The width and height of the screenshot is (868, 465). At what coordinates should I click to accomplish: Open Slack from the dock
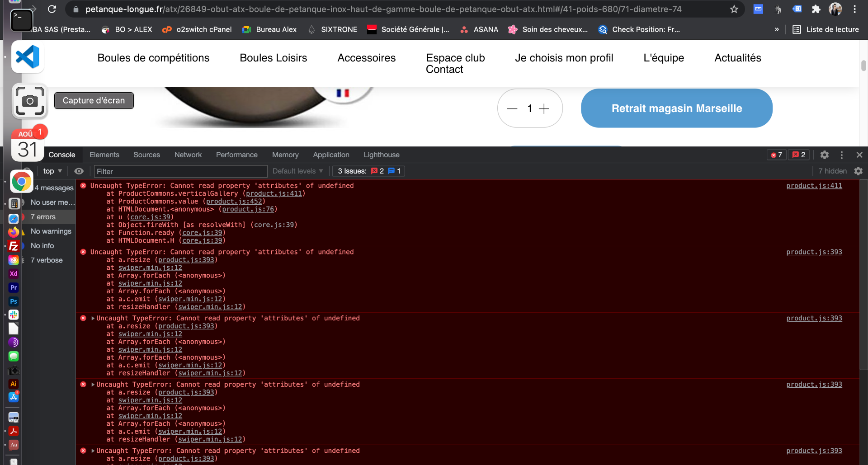(x=14, y=315)
